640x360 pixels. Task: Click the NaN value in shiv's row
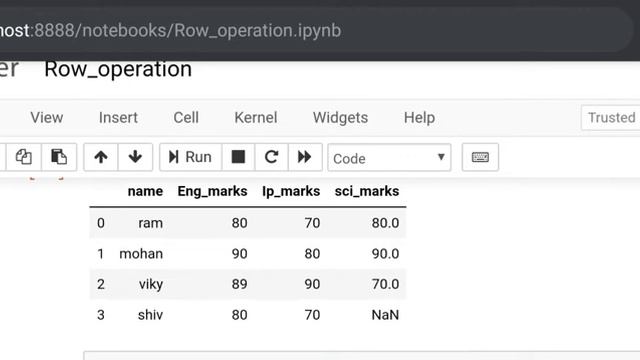[385, 315]
